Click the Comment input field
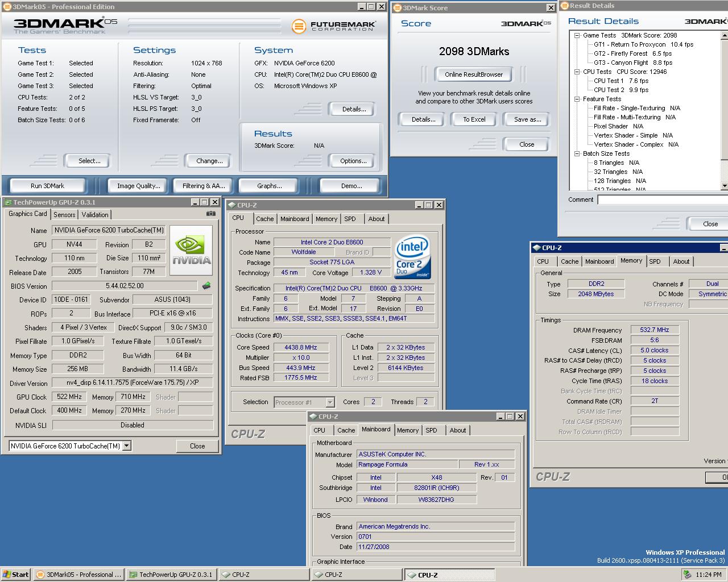 (663, 199)
